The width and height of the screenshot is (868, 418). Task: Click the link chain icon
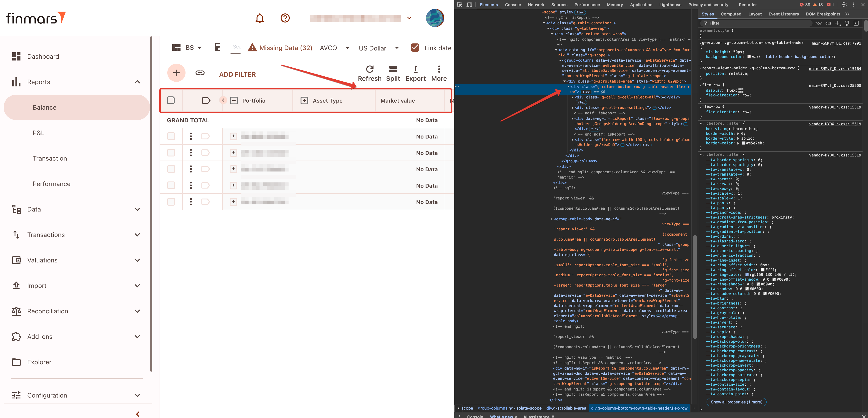point(200,73)
